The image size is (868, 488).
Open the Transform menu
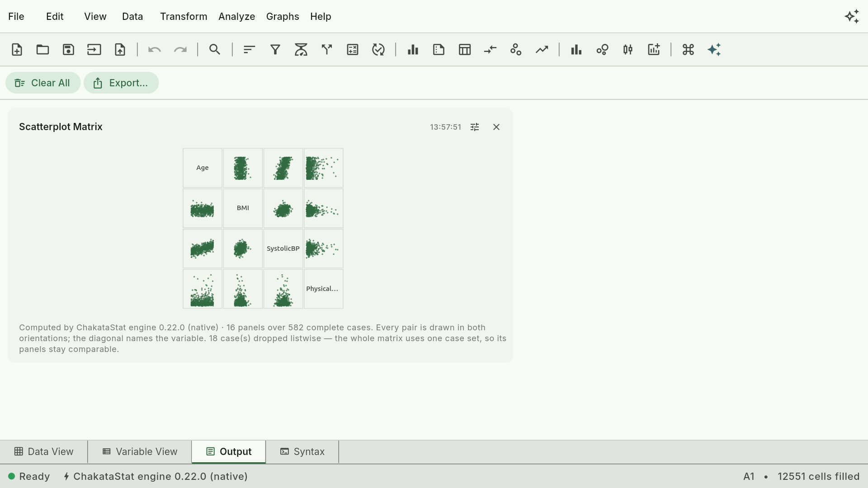click(x=184, y=16)
